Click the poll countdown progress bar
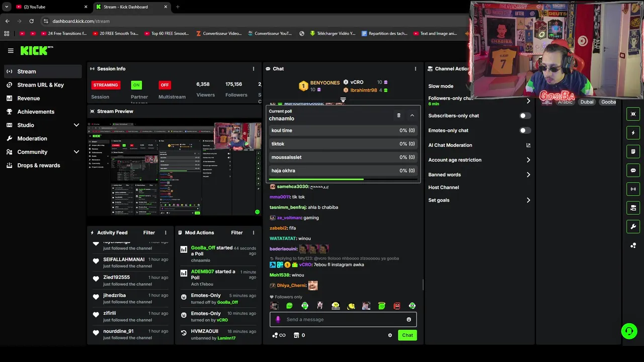 point(343,179)
